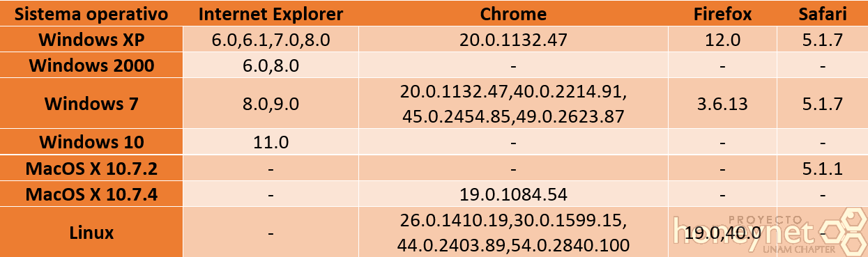Click the Linux row label
Image resolution: width=868 pixels, height=257 pixels.
92,232
